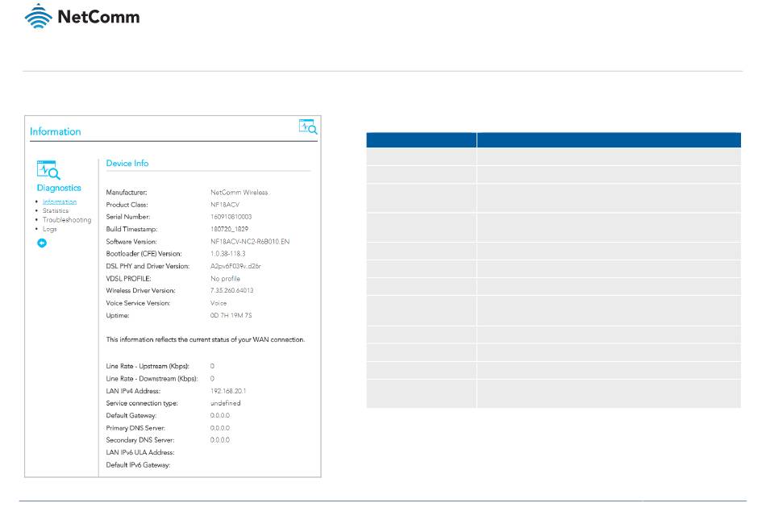The width and height of the screenshot is (766, 532).
Task: Click the Bootloader (CFE) Version label
Action: pos(144,254)
